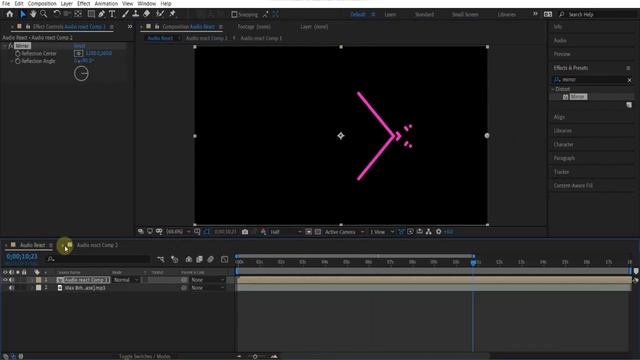640x360 pixels.
Task: Expand the workspace overflow chevrons
Action: (535, 14)
